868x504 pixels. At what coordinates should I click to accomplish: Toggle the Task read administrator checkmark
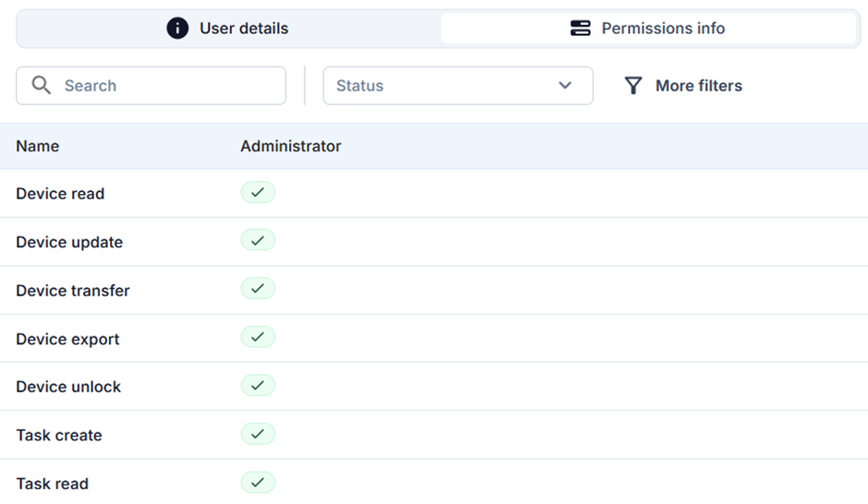point(258,482)
